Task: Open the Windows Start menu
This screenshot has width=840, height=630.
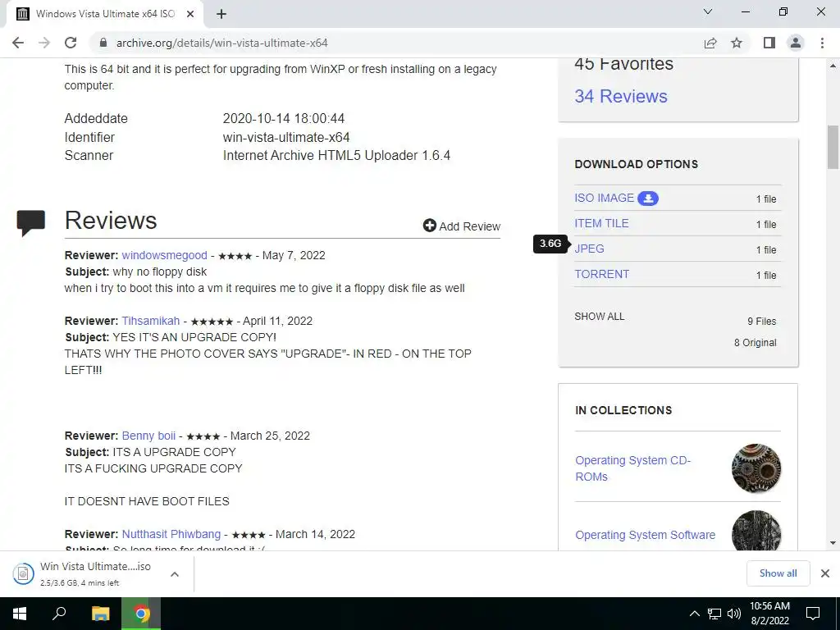Action: [20, 614]
